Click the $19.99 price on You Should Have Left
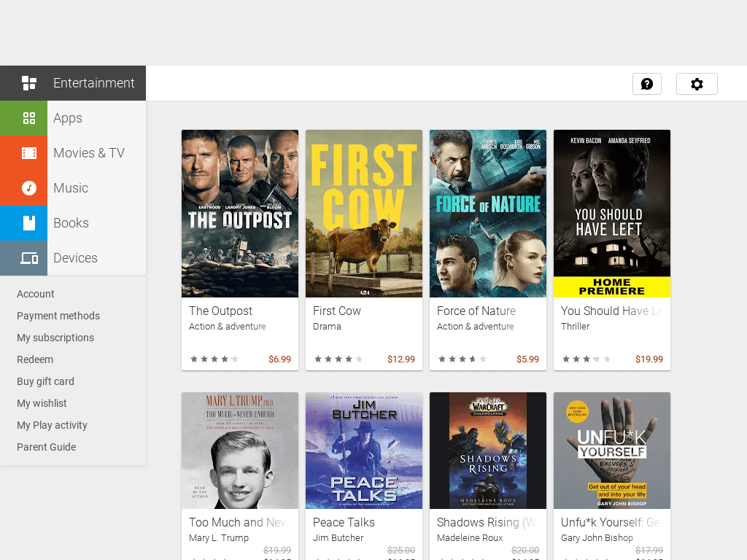Image resolution: width=747 pixels, height=560 pixels. [649, 359]
